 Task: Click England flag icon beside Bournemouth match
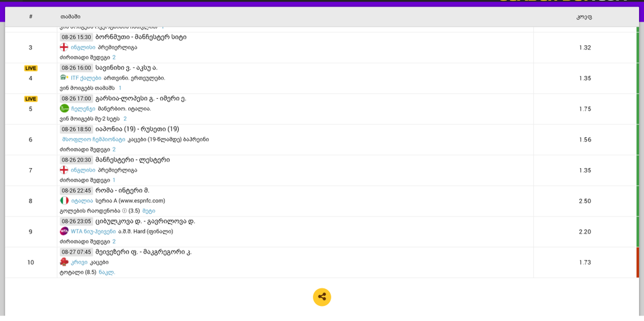tap(64, 47)
